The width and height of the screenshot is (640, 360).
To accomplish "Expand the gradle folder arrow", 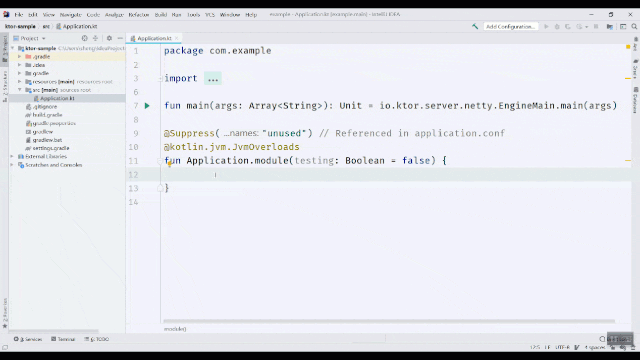I will (20, 73).
